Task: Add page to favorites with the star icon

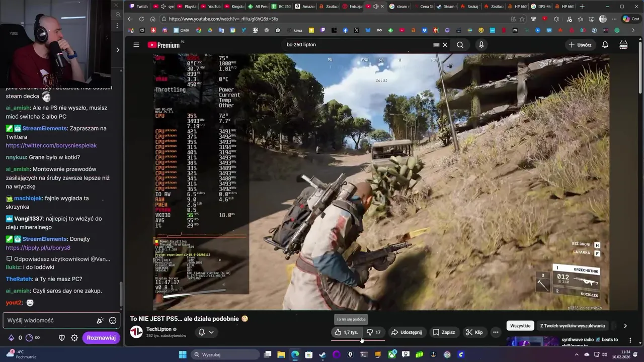Action: [522, 19]
